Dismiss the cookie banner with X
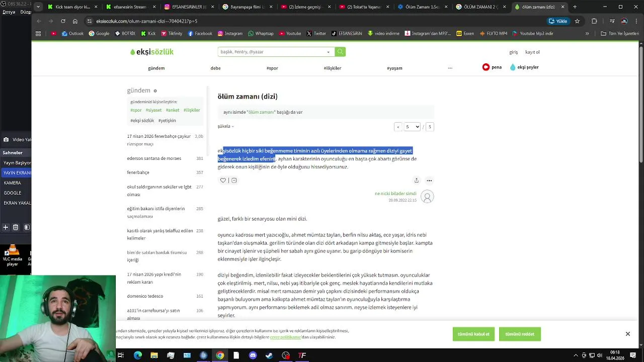 [628, 334]
